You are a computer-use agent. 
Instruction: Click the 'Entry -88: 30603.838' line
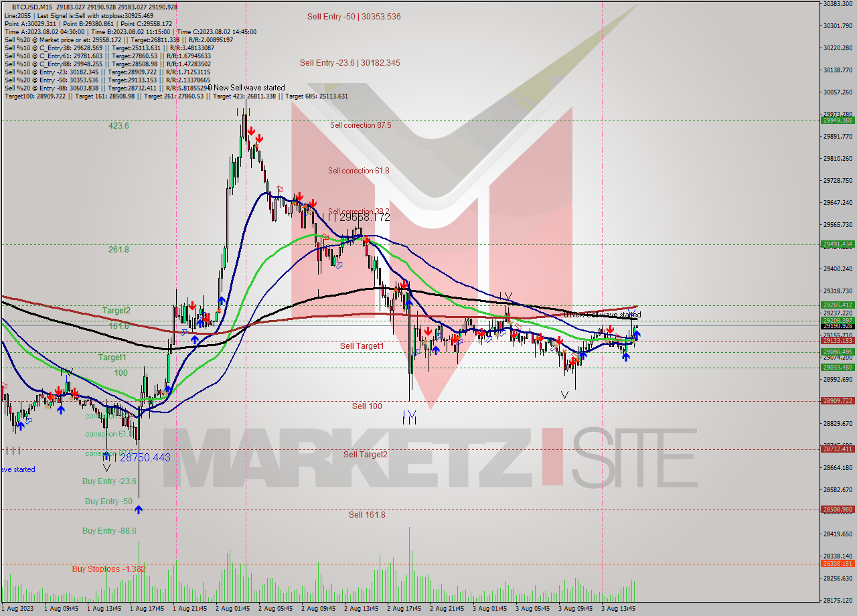[108, 88]
